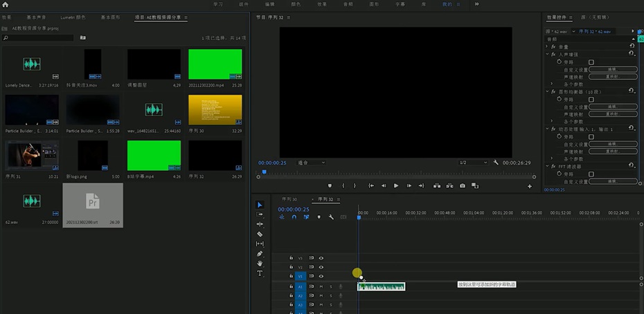This screenshot has width=644, height=314.
Task: Select the Type tool
Action: pyautogui.click(x=260, y=273)
